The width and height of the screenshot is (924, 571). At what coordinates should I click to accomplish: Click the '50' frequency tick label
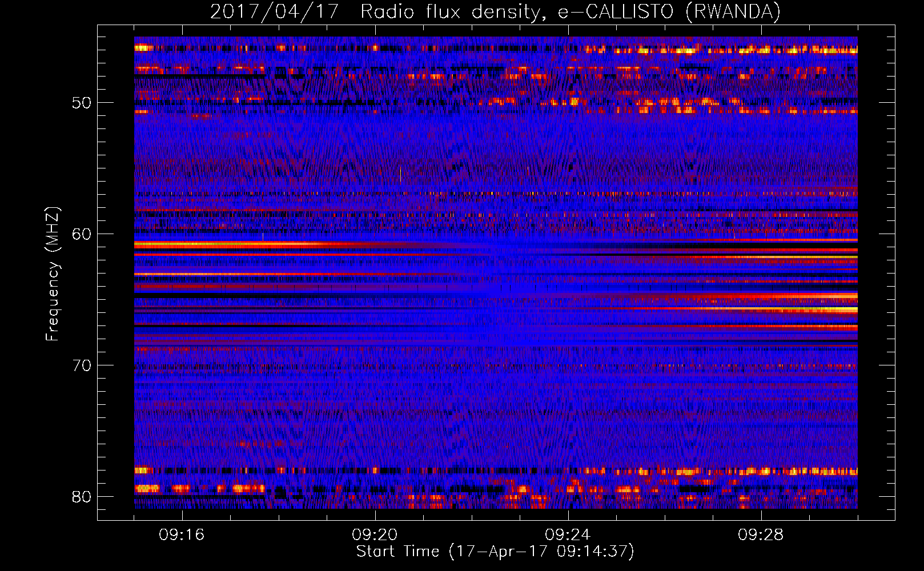82,103
